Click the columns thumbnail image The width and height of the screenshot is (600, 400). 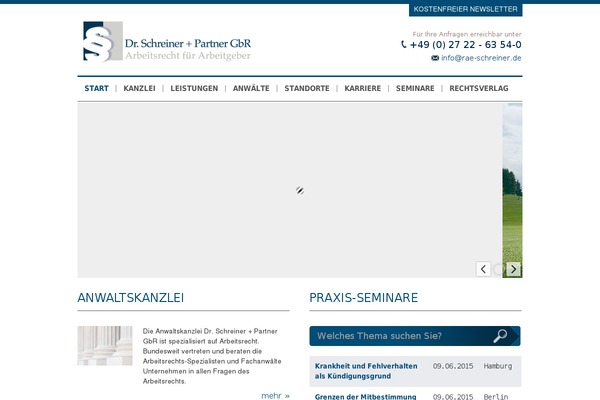click(x=105, y=346)
